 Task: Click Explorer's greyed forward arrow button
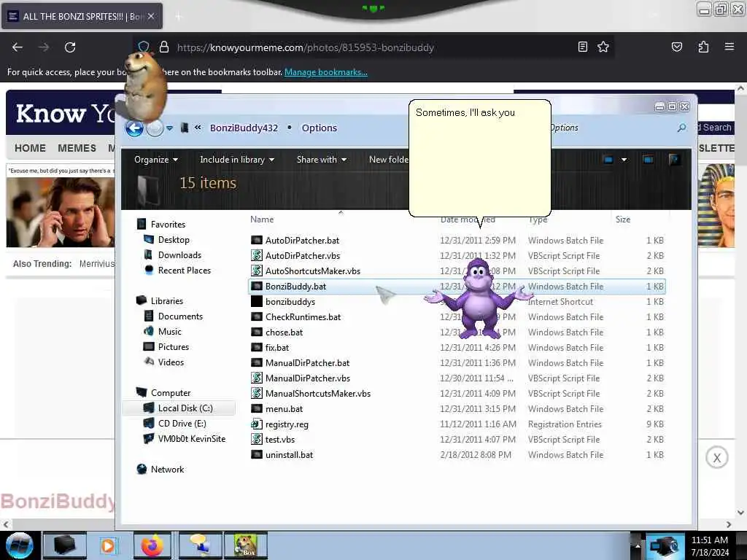point(155,128)
